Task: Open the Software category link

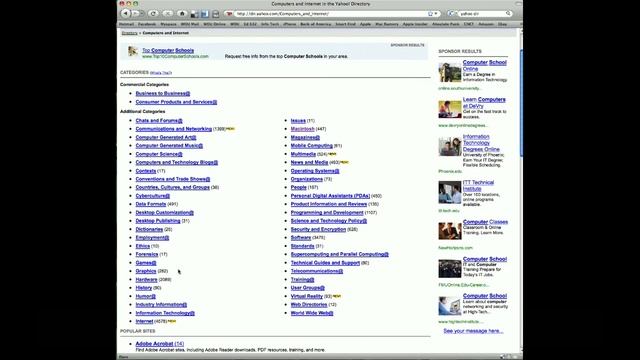Action: tap(301, 238)
